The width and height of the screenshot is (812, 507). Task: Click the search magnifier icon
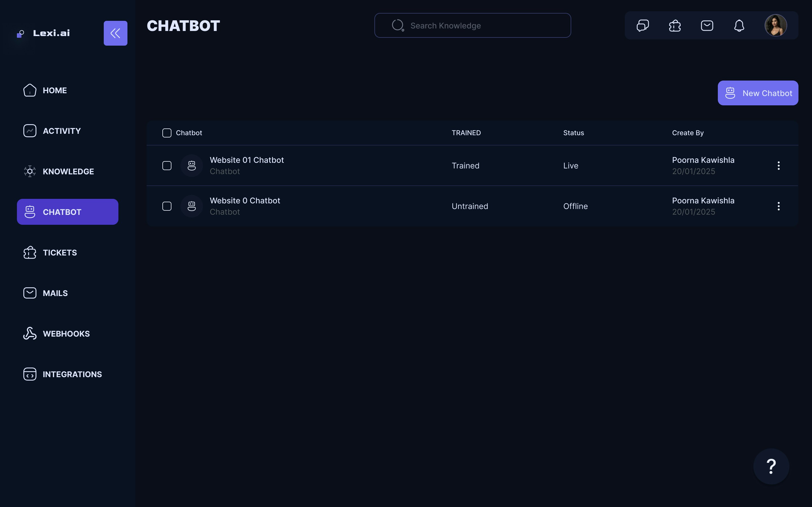[398, 25]
